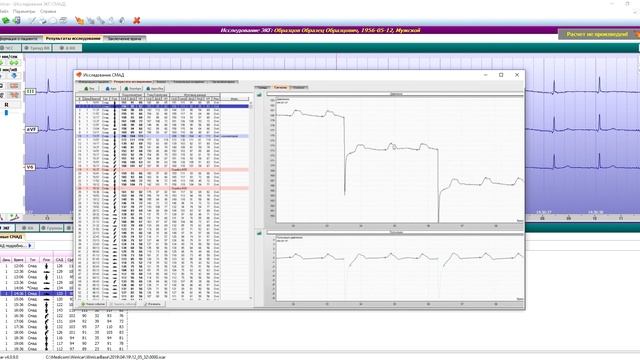
Task: Select the III lead label
Action: point(31,91)
